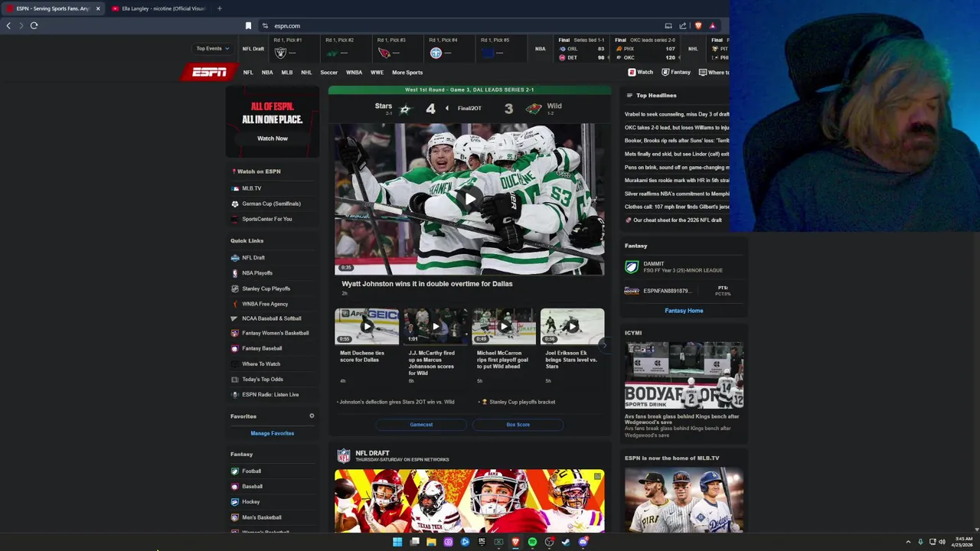Open the NHL menu item
This screenshot has height=551, width=980.
(x=306, y=73)
